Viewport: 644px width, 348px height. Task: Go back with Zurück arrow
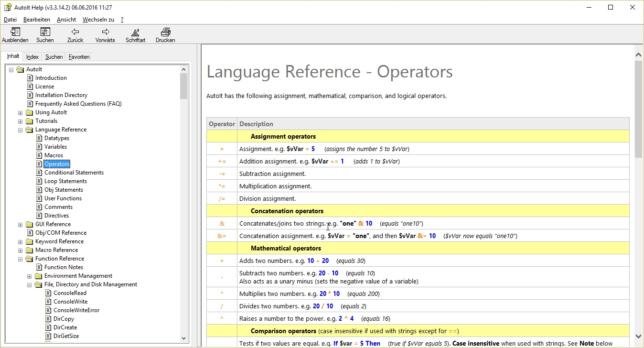pyautogui.click(x=75, y=32)
